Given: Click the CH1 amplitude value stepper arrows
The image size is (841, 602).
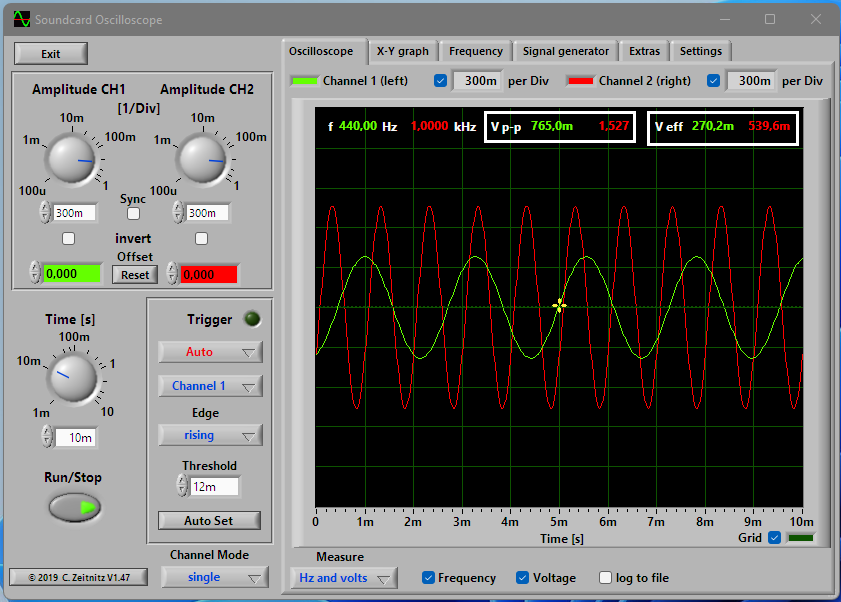Looking at the screenshot, I should (x=45, y=213).
